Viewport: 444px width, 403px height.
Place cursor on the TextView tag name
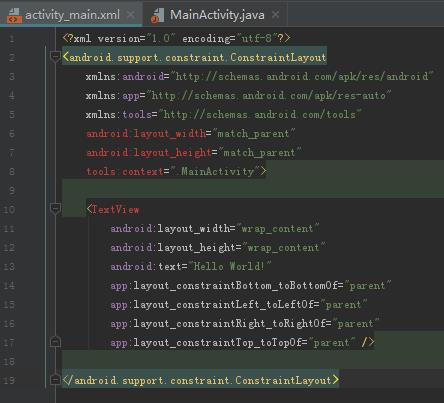tap(115, 210)
